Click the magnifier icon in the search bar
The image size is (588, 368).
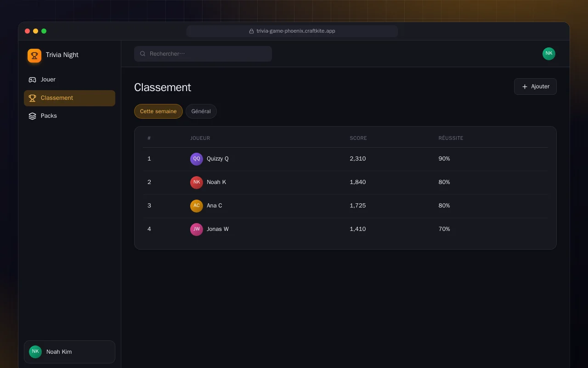point(143,54)
